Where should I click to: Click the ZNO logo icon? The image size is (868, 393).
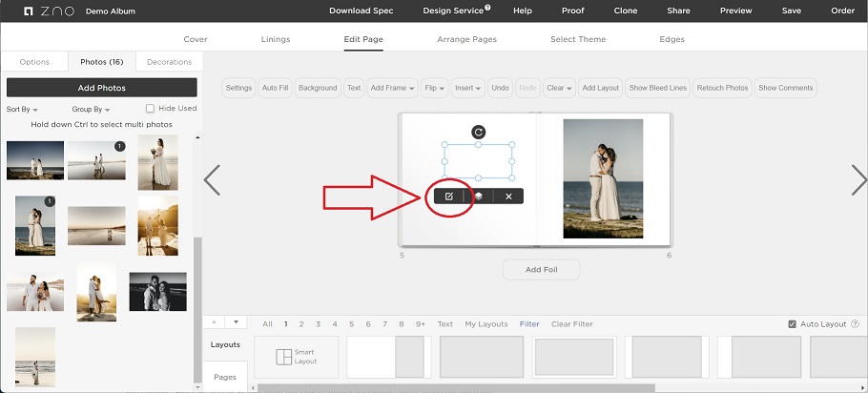[x=29, y=11]
